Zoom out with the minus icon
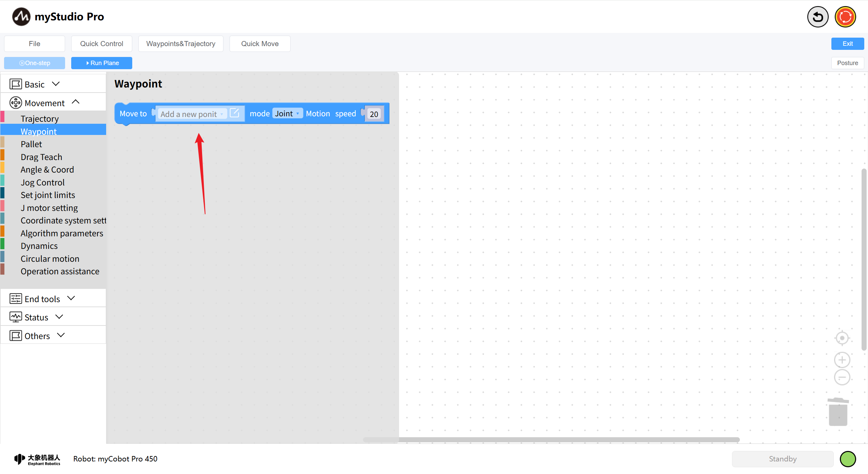Viewport: 868px width, 474px height. click(x=842, y=377)
